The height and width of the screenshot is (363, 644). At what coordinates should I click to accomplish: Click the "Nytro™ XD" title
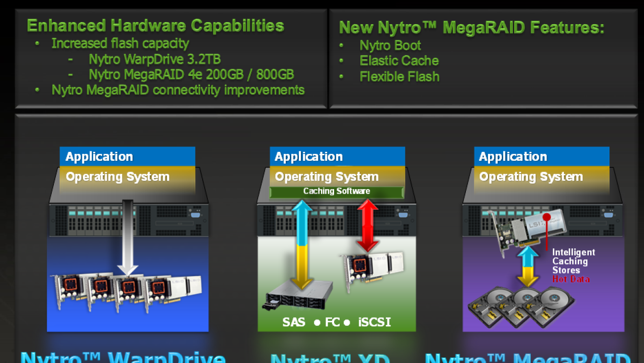click(330, 358)
